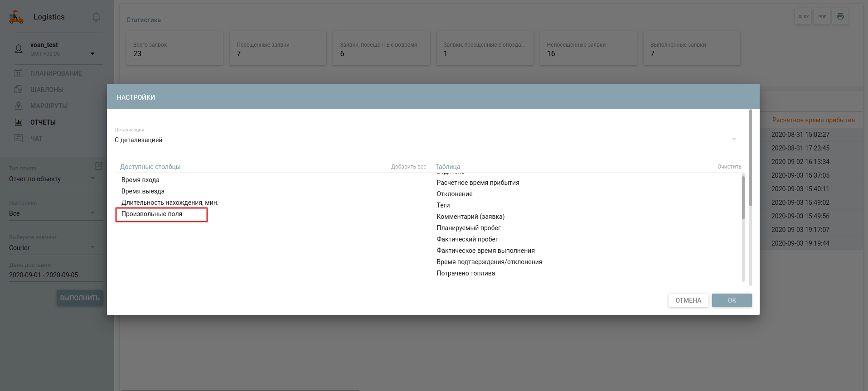Export report as XLSX file

tap(803, 17)
